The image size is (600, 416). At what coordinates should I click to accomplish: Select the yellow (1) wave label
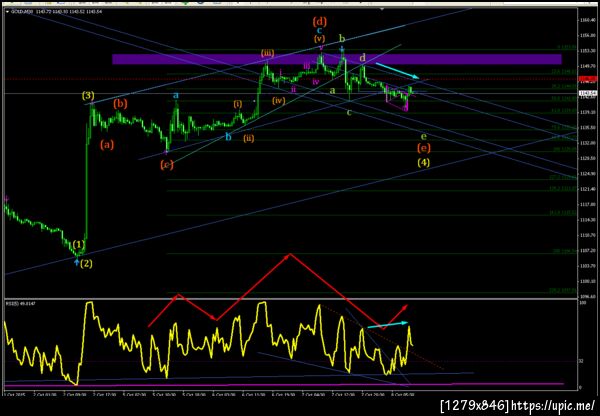pyautogui.click(x=78, y=244)
